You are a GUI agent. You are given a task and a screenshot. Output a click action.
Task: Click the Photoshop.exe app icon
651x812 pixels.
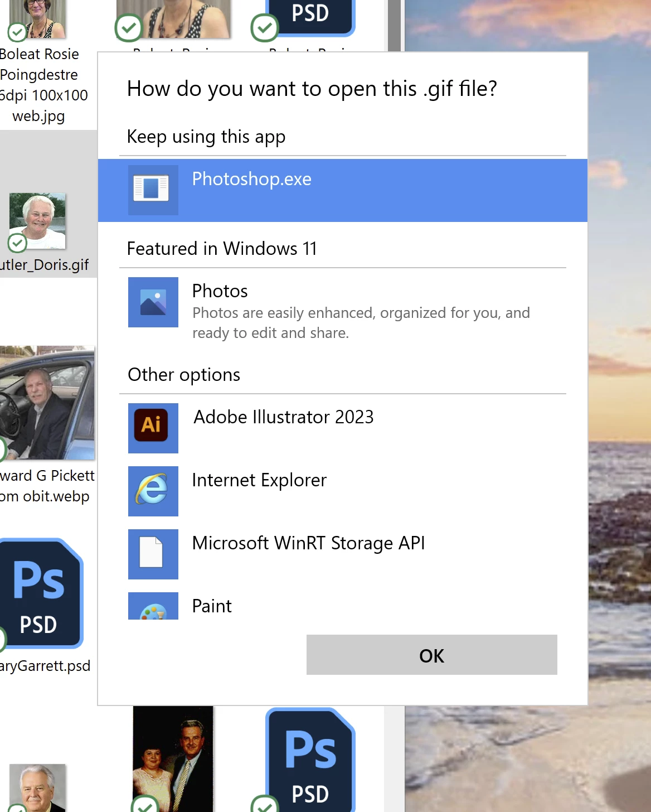tap(153, 190)
